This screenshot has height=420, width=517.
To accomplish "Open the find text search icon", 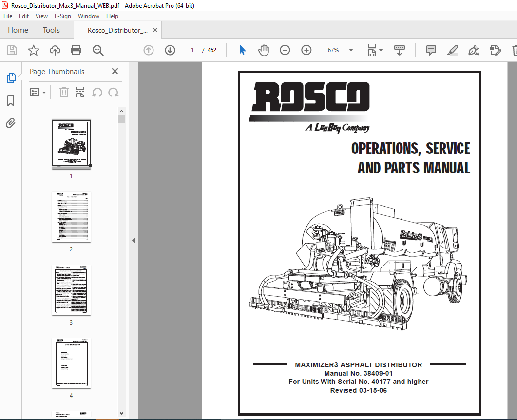I will [98, 50].
